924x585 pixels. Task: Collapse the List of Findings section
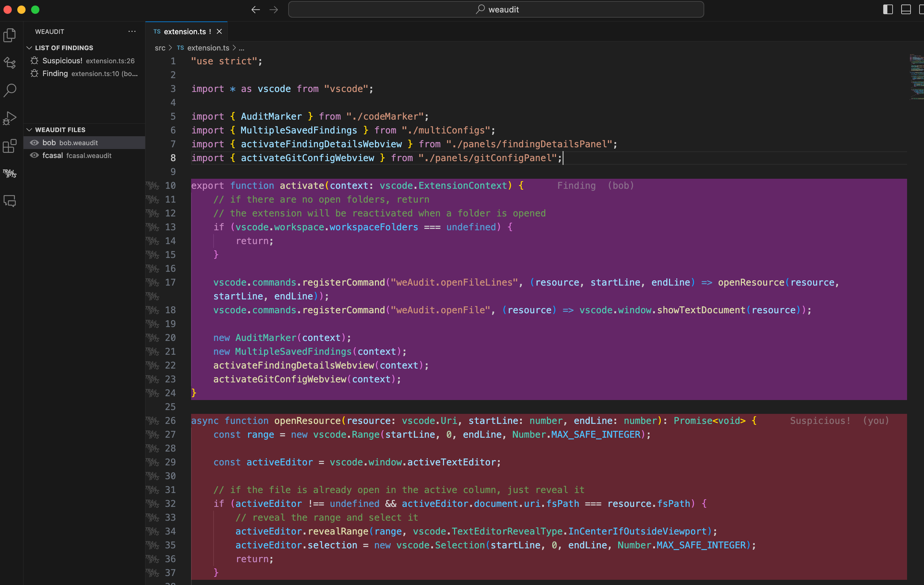[29, 48]
